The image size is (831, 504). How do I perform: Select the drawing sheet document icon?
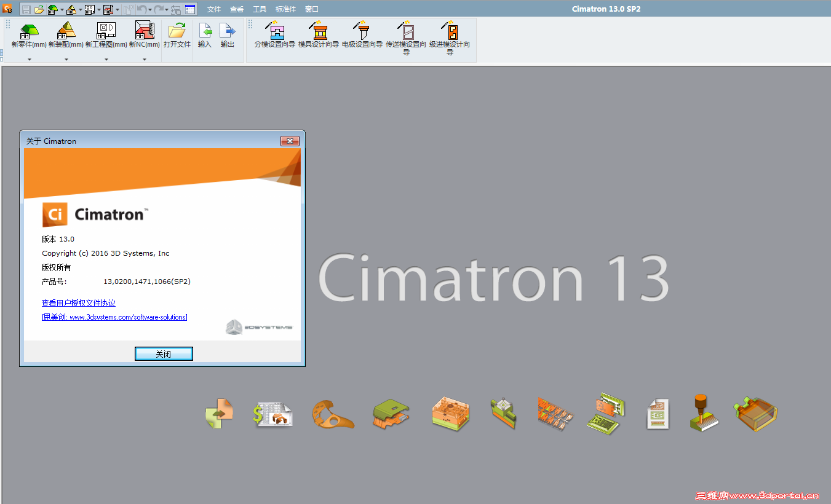point(657,414)
